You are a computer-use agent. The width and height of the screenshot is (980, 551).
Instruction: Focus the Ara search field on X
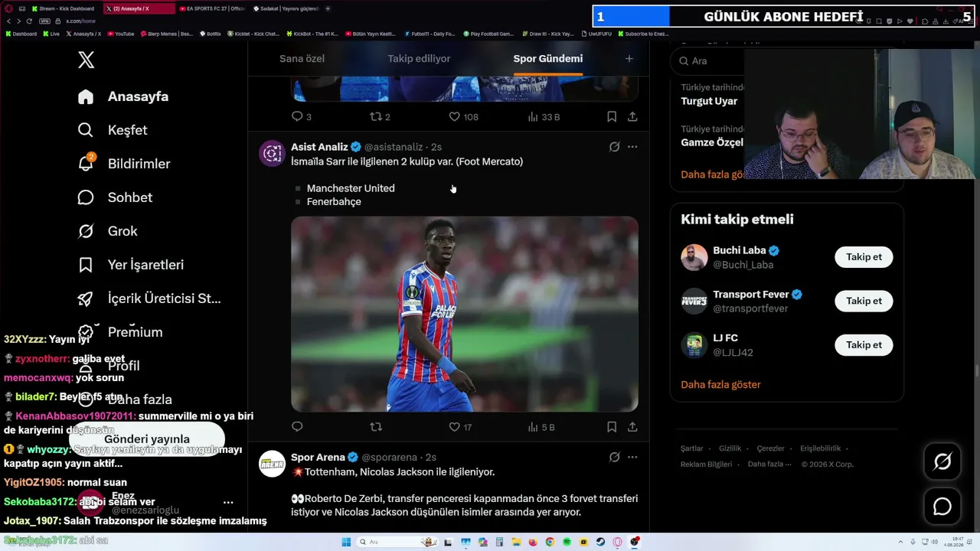point(708,61)
